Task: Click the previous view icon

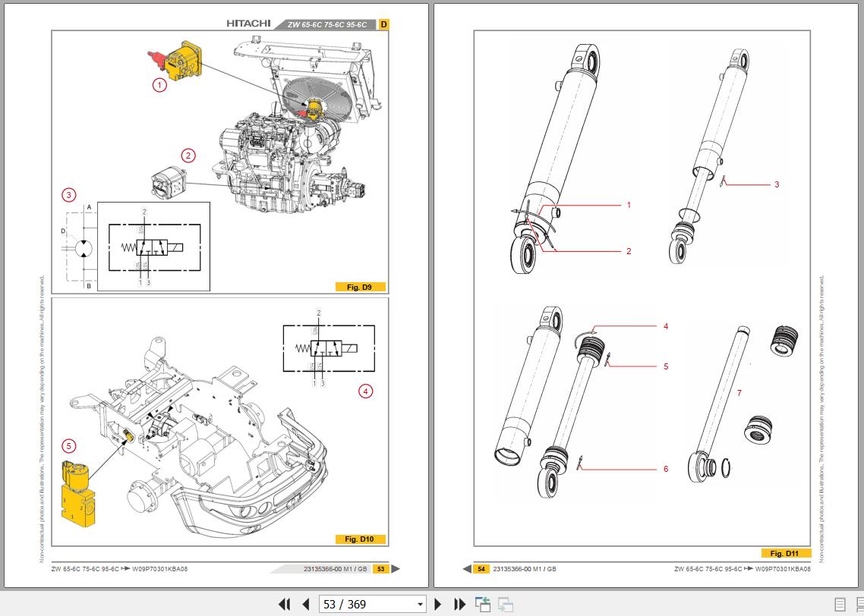Action: 483,604
